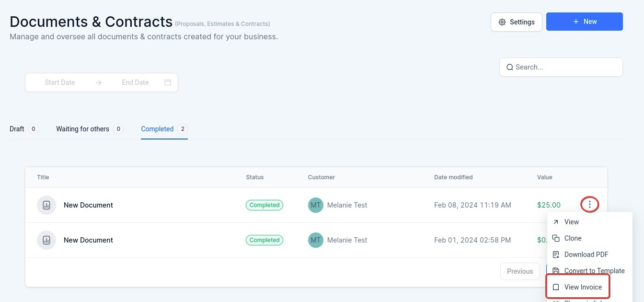Click the Previous pagination button

519,271
